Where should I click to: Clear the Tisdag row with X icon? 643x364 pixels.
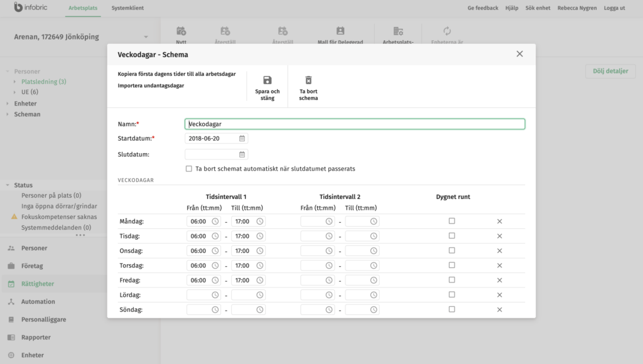click(500, 236)
